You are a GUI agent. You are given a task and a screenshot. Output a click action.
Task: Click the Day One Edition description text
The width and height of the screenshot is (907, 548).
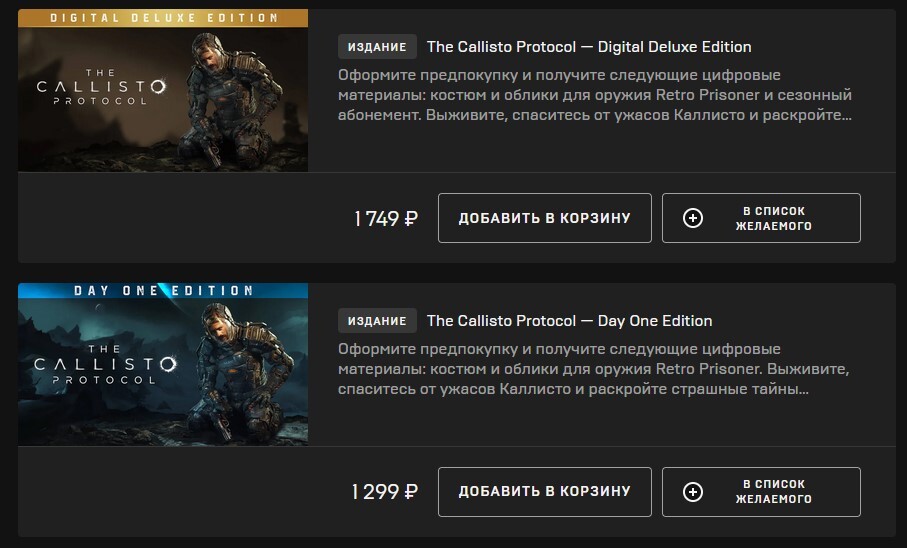point(594,369)
